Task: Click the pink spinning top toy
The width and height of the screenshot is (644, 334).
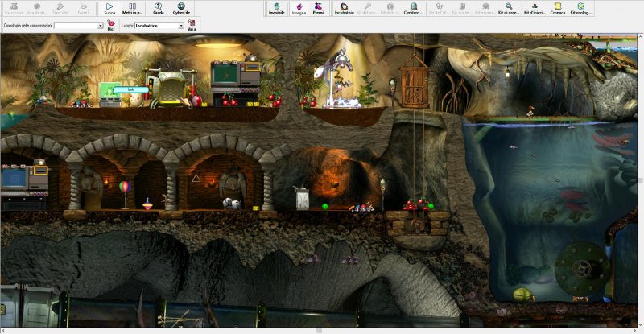Action: [147, 204]
